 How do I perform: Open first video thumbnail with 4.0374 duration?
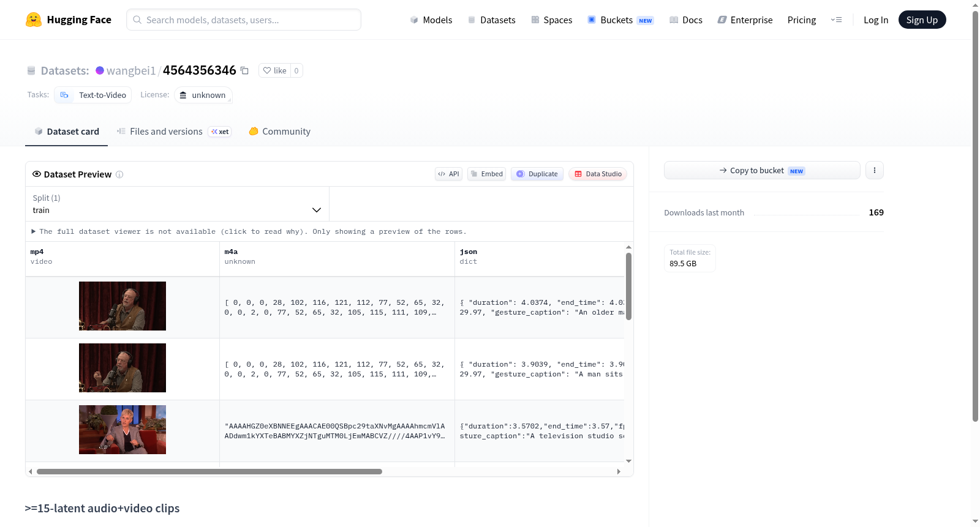pos(123,306)
